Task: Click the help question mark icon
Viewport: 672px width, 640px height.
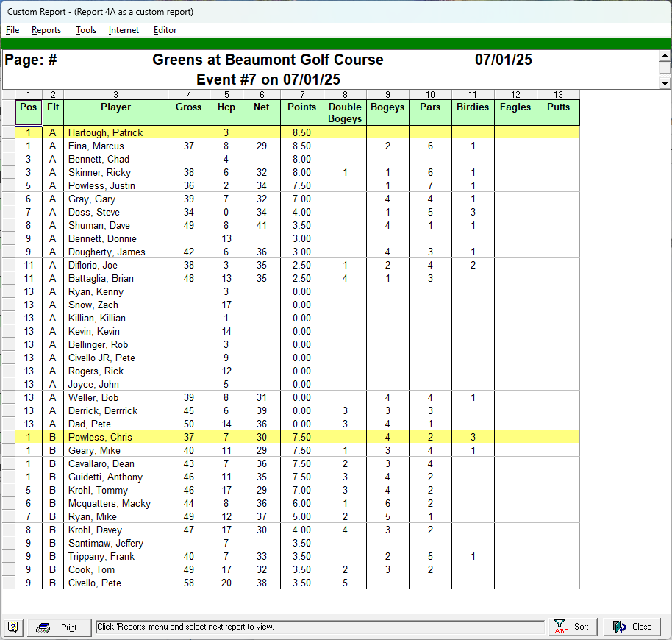Action: tap(13, 627)
